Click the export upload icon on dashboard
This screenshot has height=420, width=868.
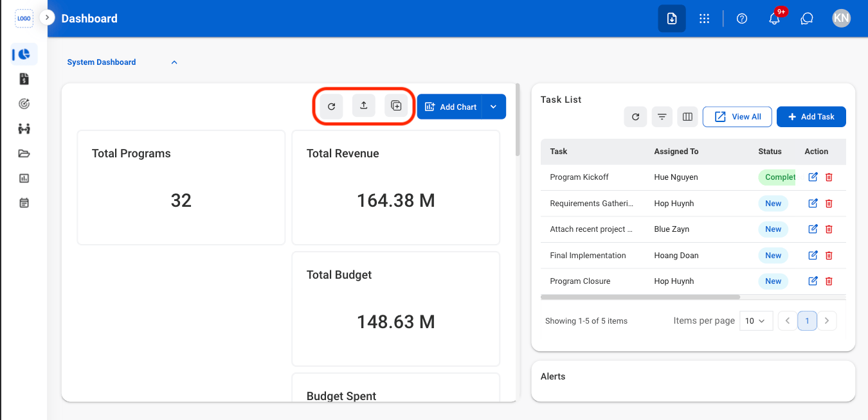coord(363,106)
